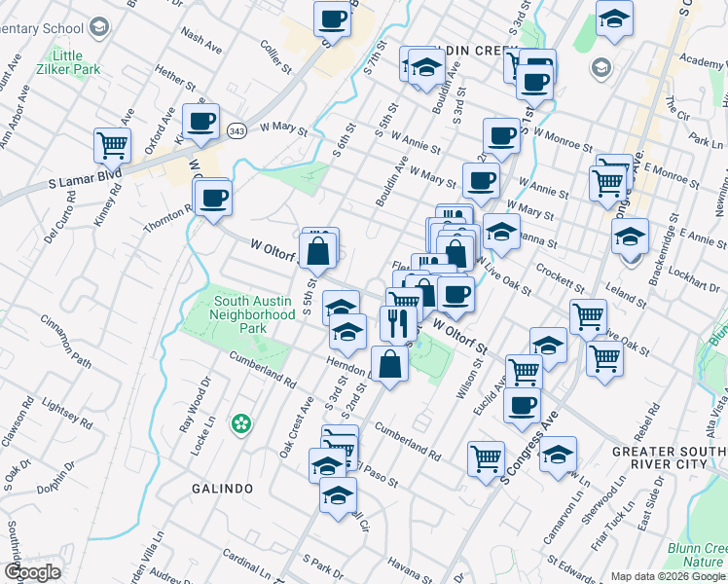Select the Crockett St label
Image resolution: width=728 pixels, height=584 pixels.
coord(560,278)
